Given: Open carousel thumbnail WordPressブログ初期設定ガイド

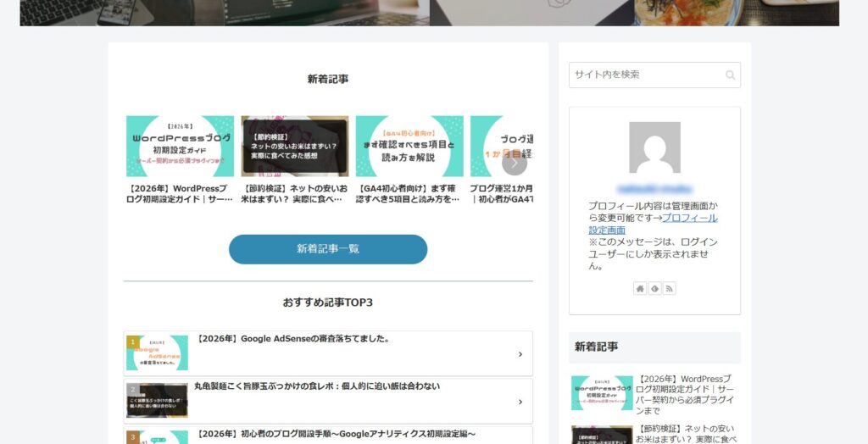Looking at the screenshot, I should [x=180, y=146].
